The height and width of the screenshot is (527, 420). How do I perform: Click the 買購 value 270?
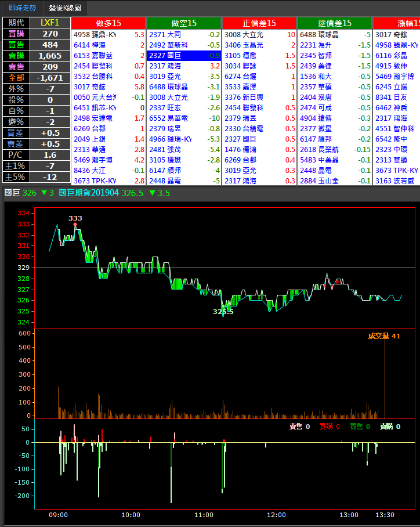[x=50, y=34]
